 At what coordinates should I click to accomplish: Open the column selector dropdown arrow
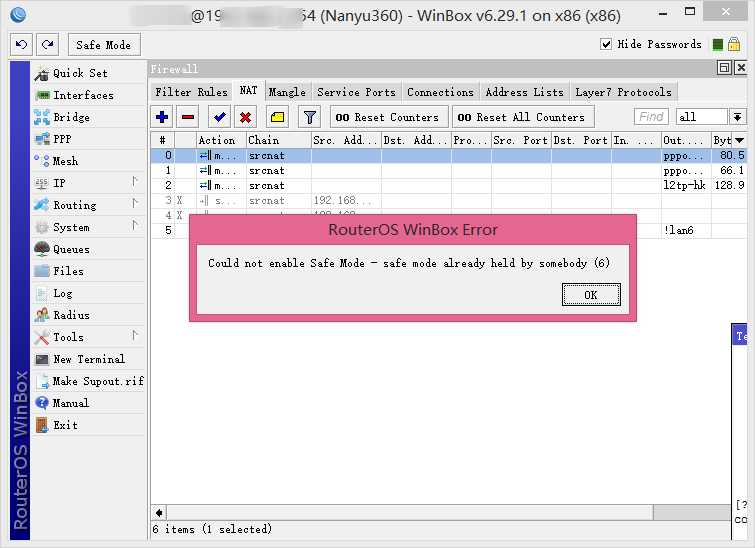(x=740, y=140)
